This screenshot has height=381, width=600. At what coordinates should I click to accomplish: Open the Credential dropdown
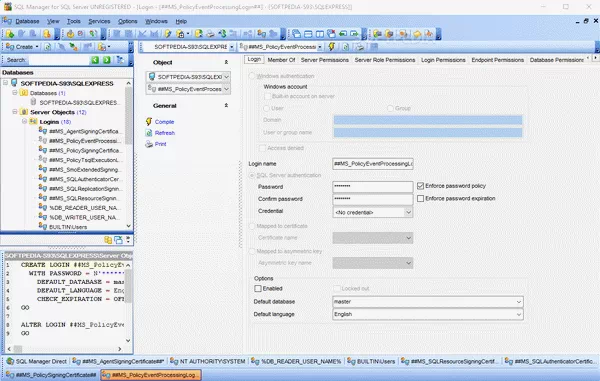pyautogui.click(x=408, y=212)
